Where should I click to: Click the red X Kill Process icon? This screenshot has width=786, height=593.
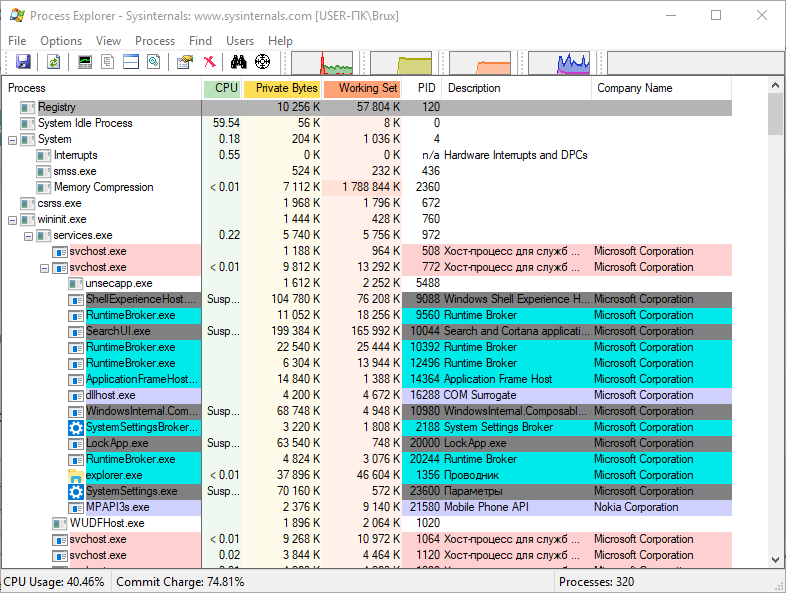(x=209, y=62)
